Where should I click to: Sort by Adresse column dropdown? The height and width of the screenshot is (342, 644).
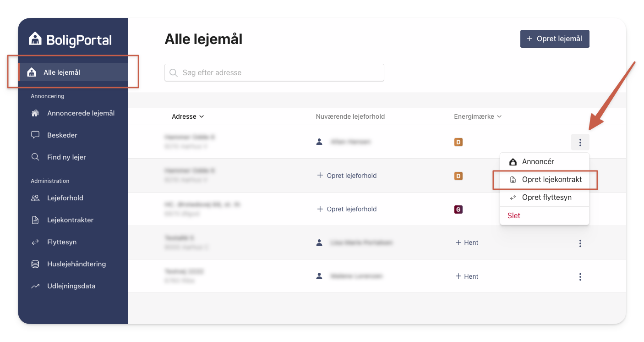(188, 116)
